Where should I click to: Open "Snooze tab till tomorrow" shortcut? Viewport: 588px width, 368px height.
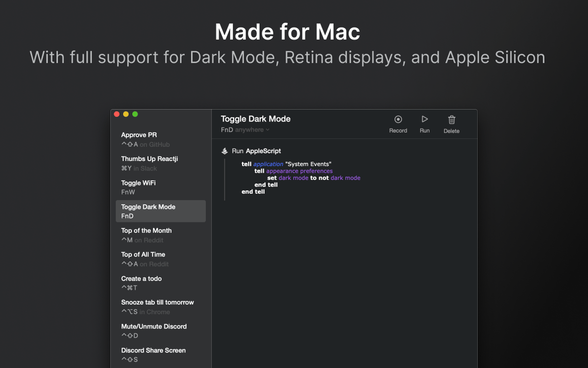pos(157,302)
